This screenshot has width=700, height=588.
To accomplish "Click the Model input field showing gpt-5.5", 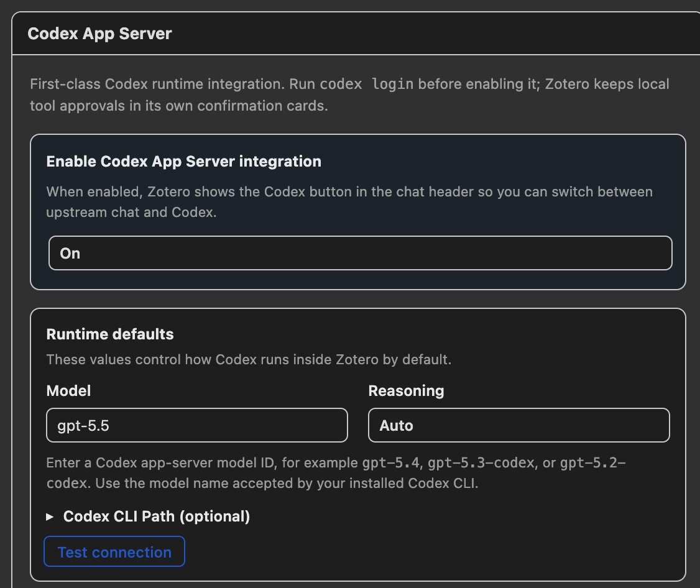I will pos(197,425).
